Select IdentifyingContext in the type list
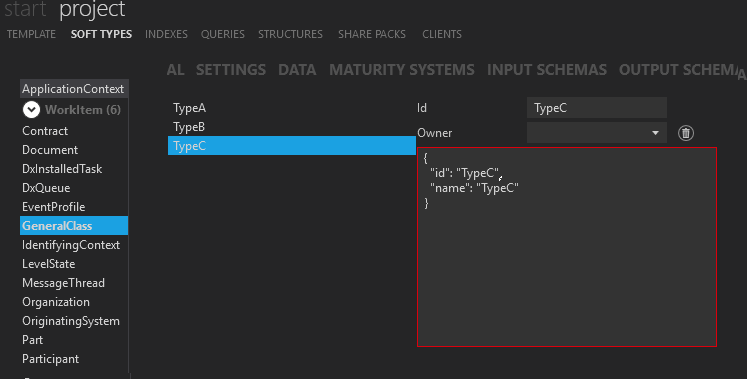 click(74, 245)
